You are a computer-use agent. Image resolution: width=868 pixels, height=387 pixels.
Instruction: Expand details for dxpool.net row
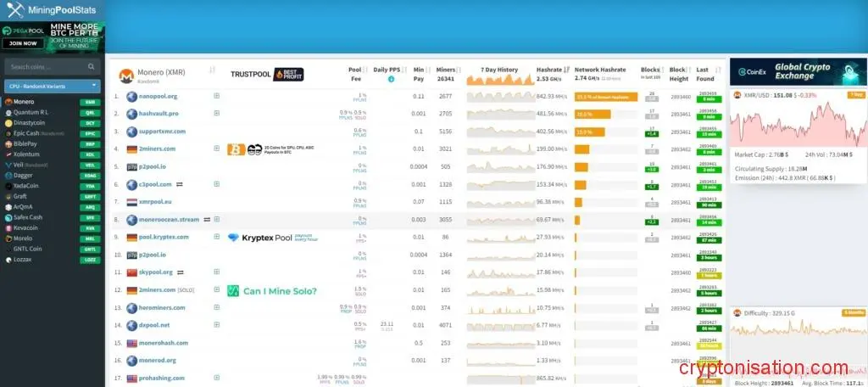pyautogui.click(x=216, y=325)
